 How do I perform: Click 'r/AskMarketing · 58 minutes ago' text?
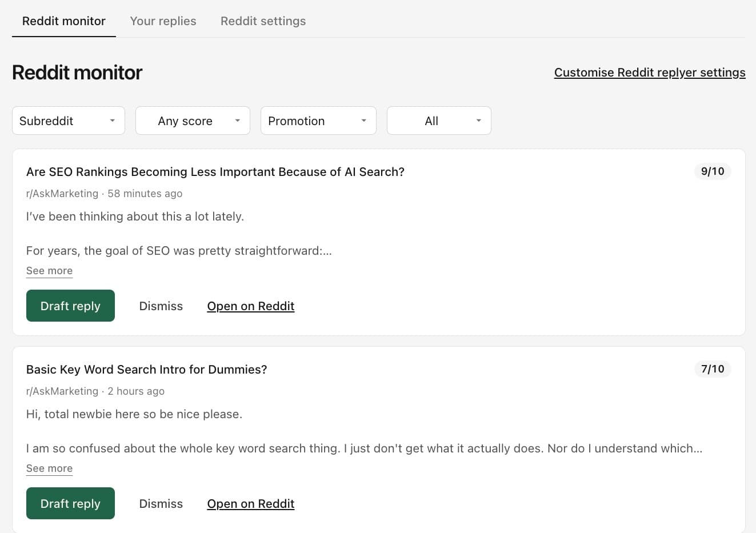coord(105,194)
